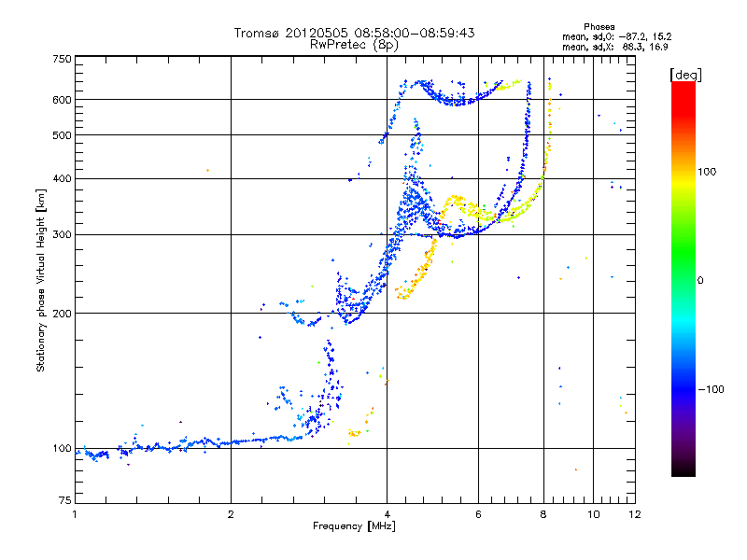Select the 'mean, sd,X: 88.3, 16.9' line
The width and height of the screenshot is (747, 560).
tap(615, 47)
